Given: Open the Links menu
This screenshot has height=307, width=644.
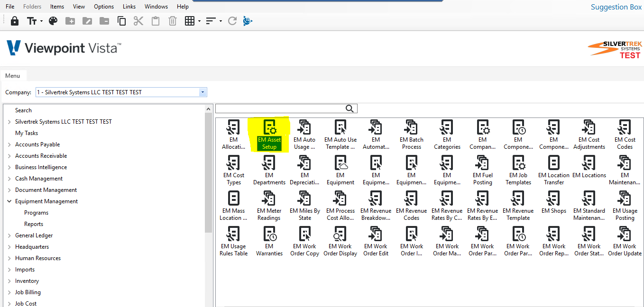Looking at the screenshot, I should [129, 7].
